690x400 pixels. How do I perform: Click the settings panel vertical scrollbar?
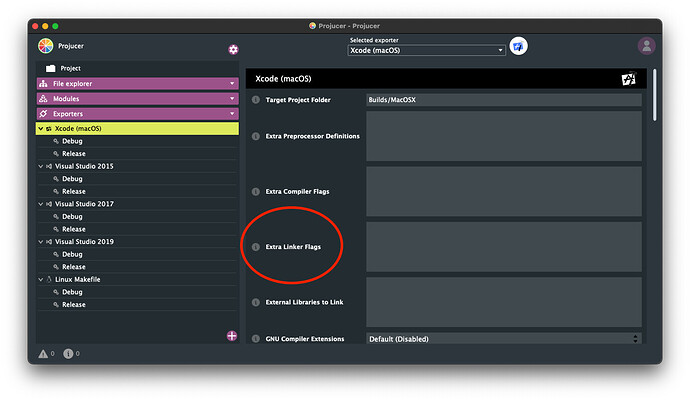[654, 95]
